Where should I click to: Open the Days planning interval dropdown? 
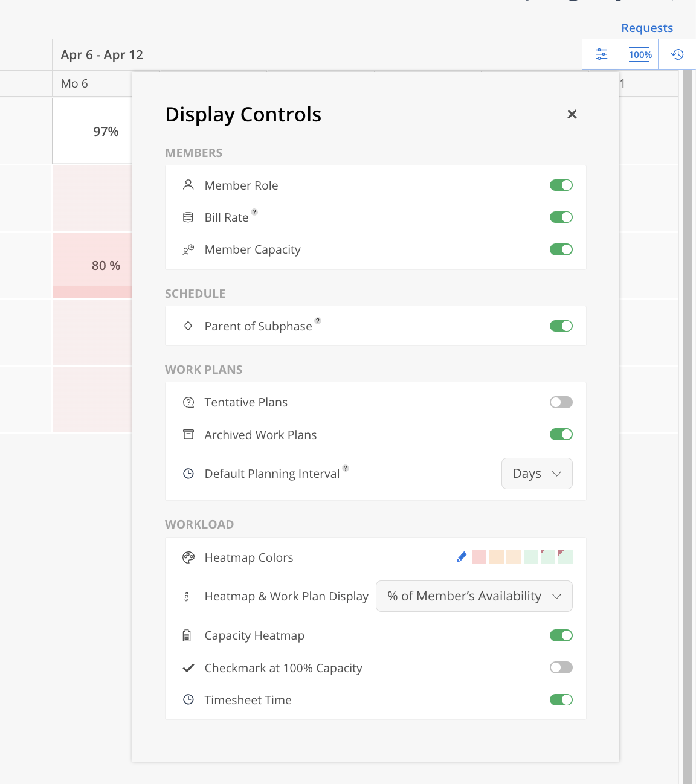click(x=536, y=474)
